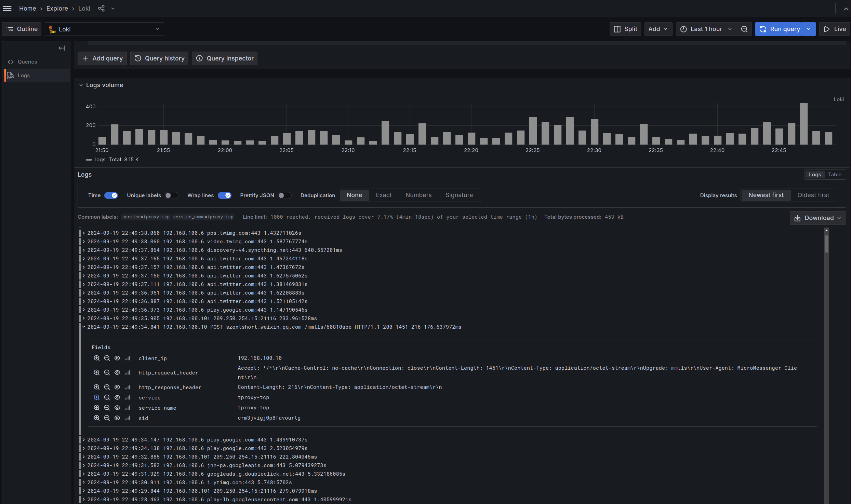Select Exact deduplication option
Screen dimensions: 851x504
384,195
